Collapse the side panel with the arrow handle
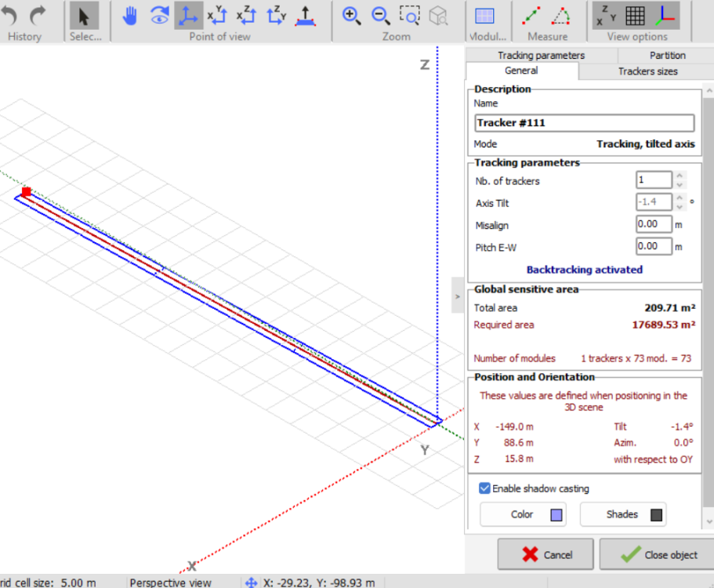Image resolution: width=714 pixels, height=588 pixels. tap(458, 296)
